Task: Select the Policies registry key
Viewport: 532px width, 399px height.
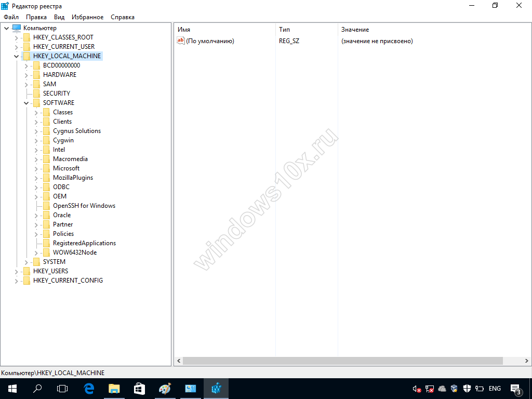Action: [x=63, y=234]
